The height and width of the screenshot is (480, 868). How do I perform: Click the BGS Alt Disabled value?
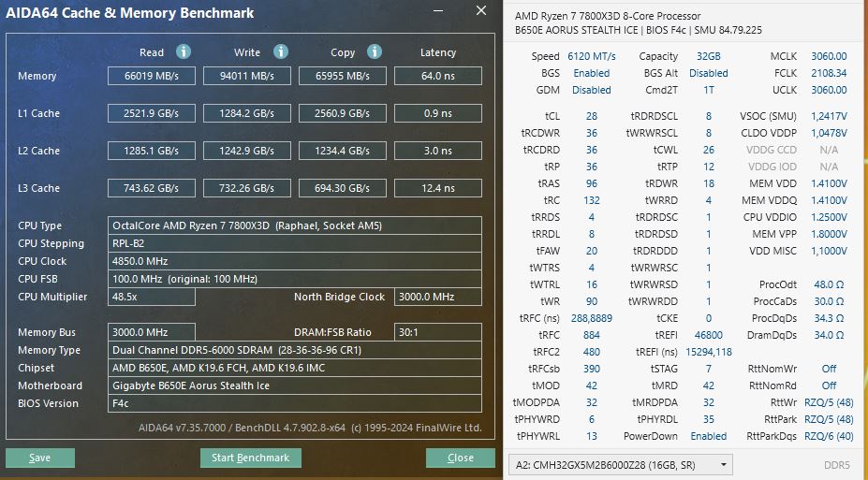pyautogui.click(x=709, y=73)
